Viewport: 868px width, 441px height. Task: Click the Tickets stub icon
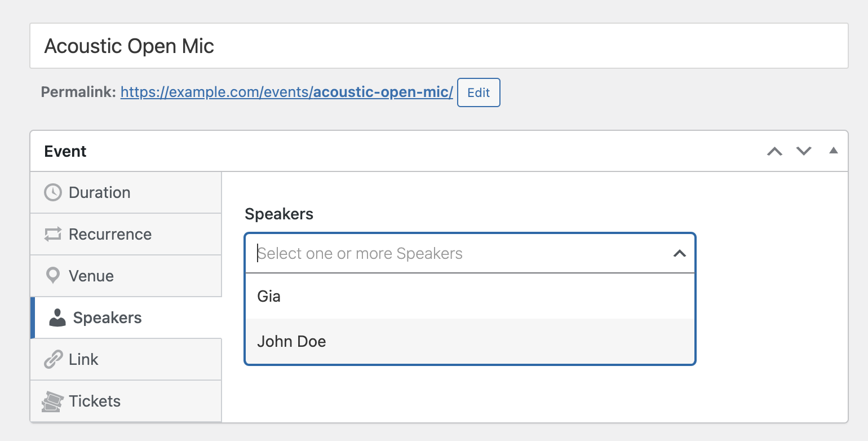pos(52,402)
